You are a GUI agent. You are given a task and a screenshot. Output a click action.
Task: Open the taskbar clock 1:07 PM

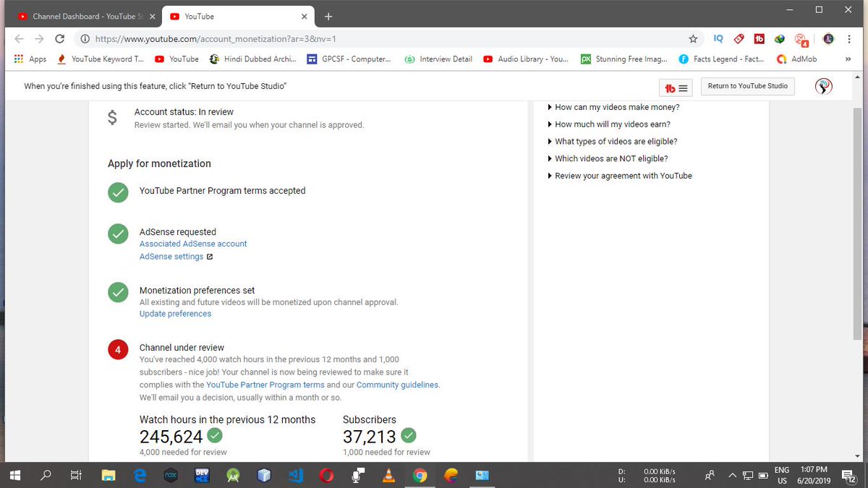coord(814,475)
